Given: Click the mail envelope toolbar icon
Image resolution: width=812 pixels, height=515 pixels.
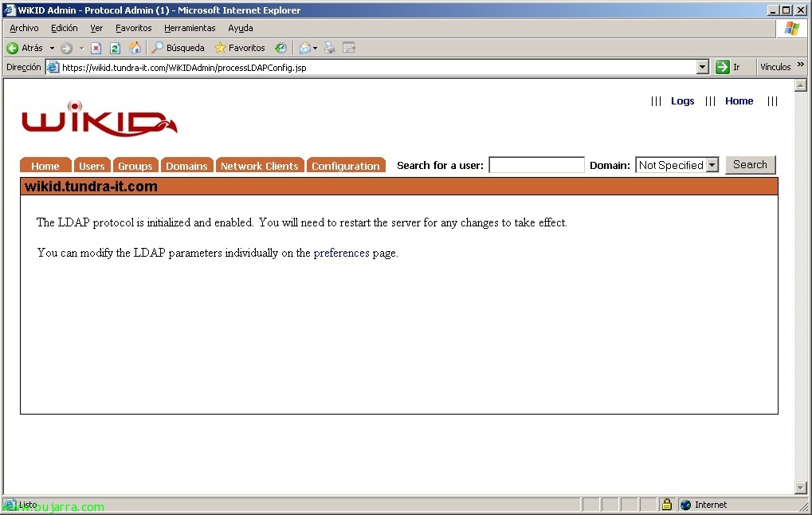Looking at the screenshot, I should (305, 48).
